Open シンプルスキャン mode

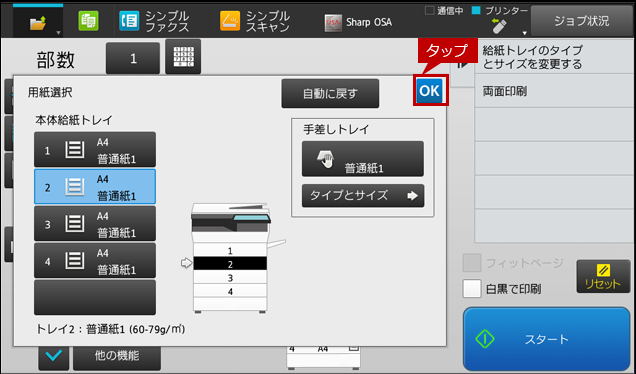[255, 21]
